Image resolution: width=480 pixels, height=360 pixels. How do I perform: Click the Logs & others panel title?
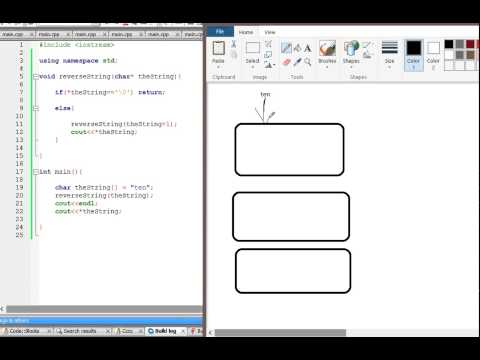[15, 321]
